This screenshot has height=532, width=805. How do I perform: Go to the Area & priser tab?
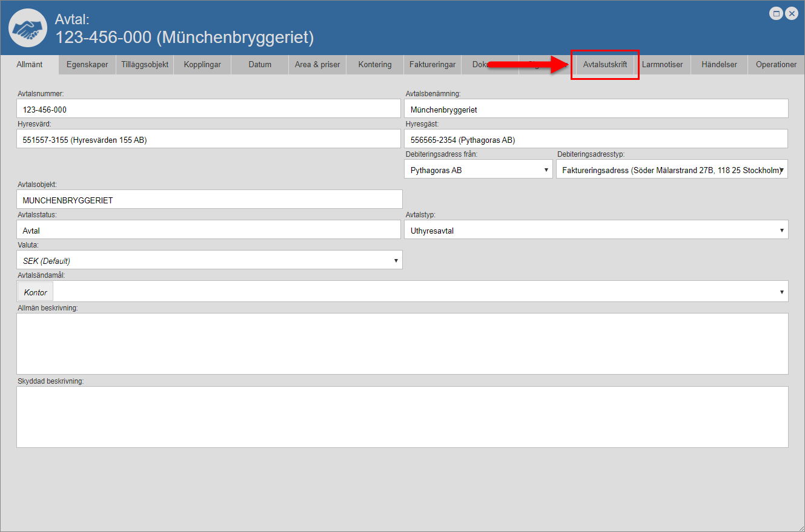pos(317,64)
